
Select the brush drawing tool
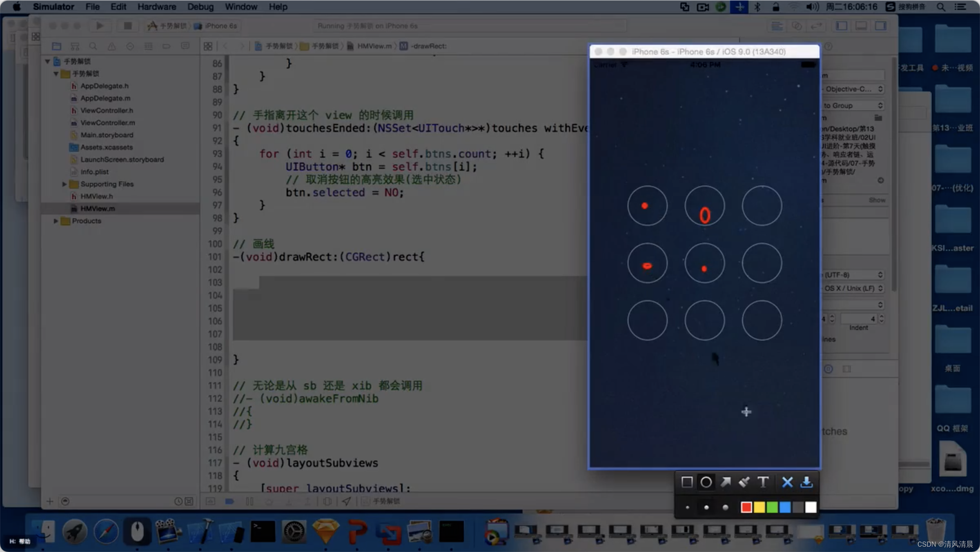744,482
